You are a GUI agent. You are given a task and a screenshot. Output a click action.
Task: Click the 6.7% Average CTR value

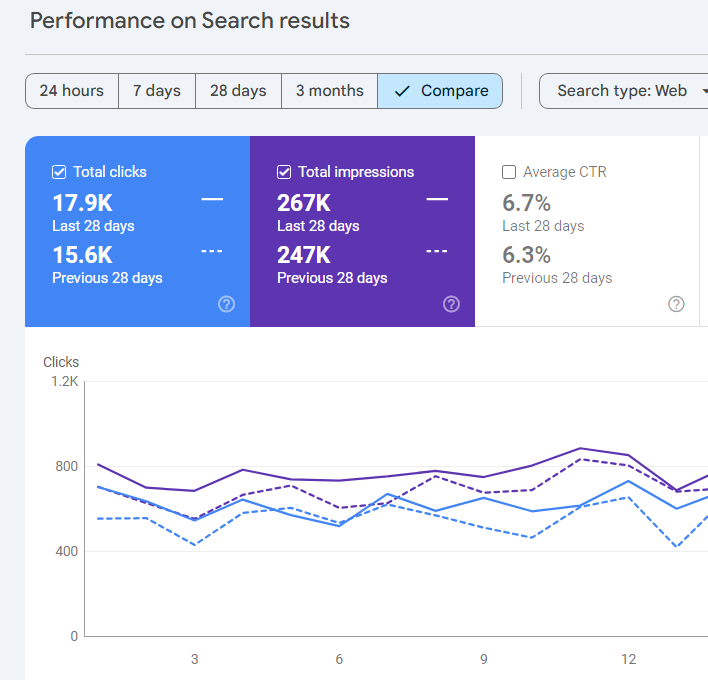coord(527,203)
